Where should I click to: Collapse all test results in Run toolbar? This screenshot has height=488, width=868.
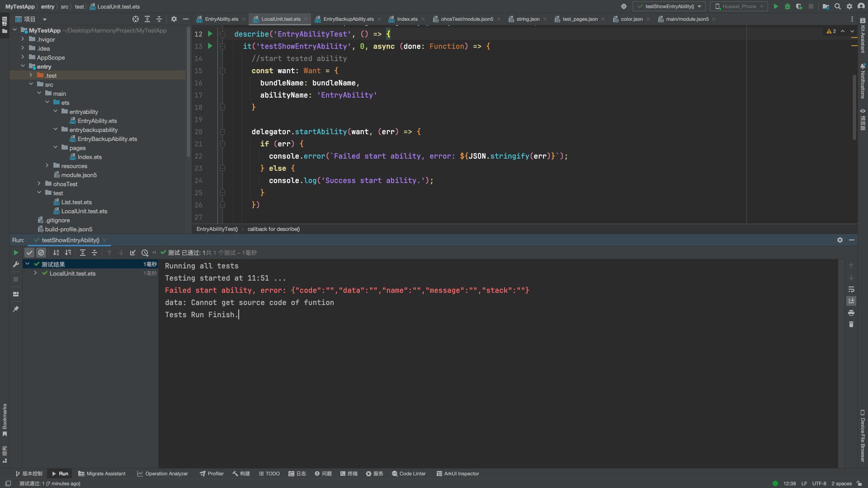click(94, 253)
